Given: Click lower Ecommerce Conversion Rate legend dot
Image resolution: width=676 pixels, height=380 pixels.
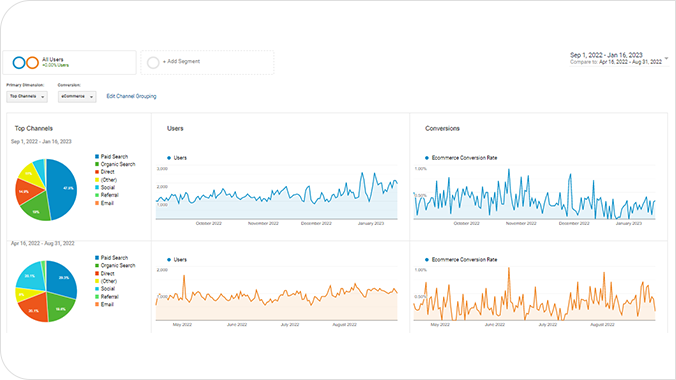Looking at the screenshot, I should click(427, 260).
